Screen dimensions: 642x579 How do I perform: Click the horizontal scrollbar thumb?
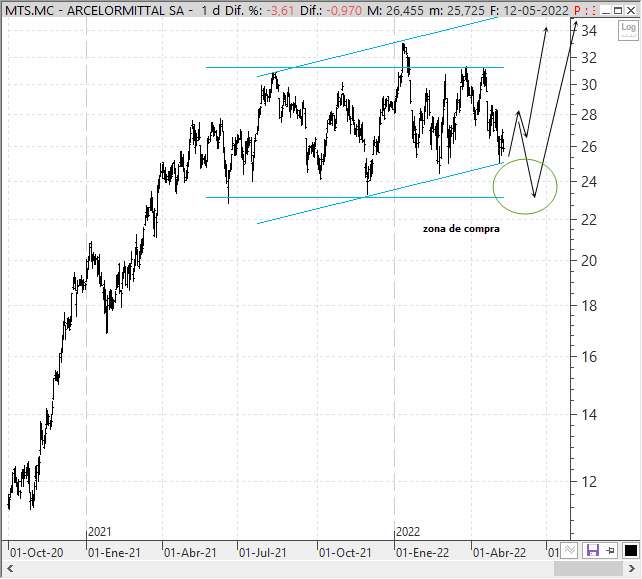pyautogui.click(x=588, y=568)
